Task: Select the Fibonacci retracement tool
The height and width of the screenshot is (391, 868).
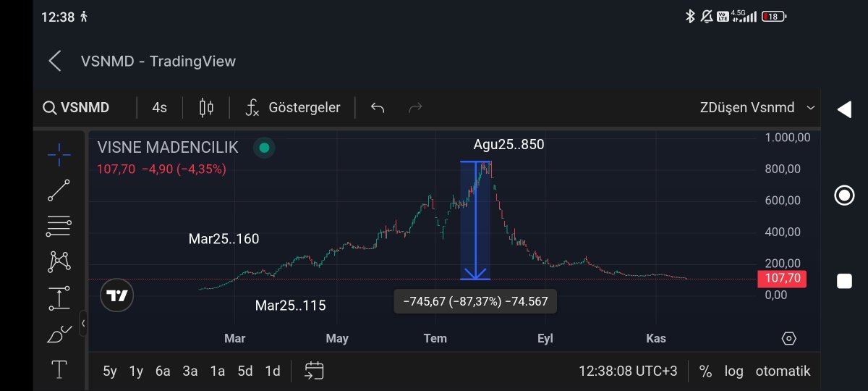Action: pos(59,227)
